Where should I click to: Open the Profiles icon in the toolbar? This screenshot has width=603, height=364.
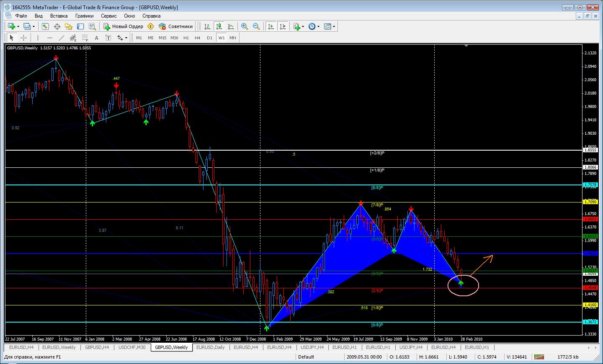click(27, 26)
